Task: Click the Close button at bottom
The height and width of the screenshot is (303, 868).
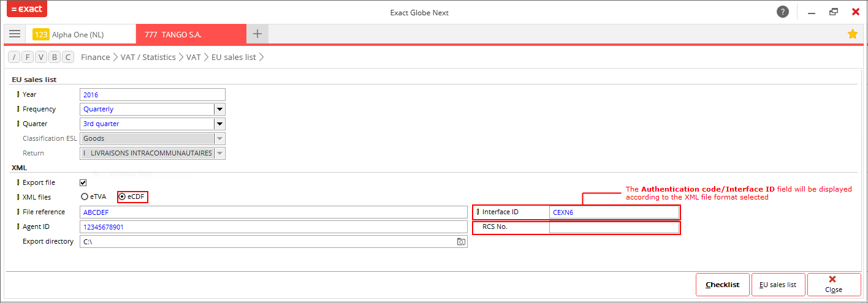Action: [834, 285]
